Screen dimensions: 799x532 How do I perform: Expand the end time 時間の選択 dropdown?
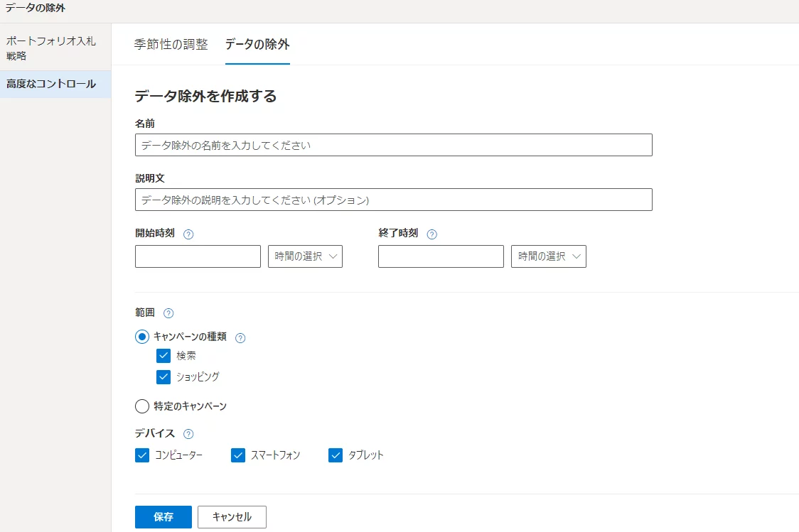(x=549, y=256)
